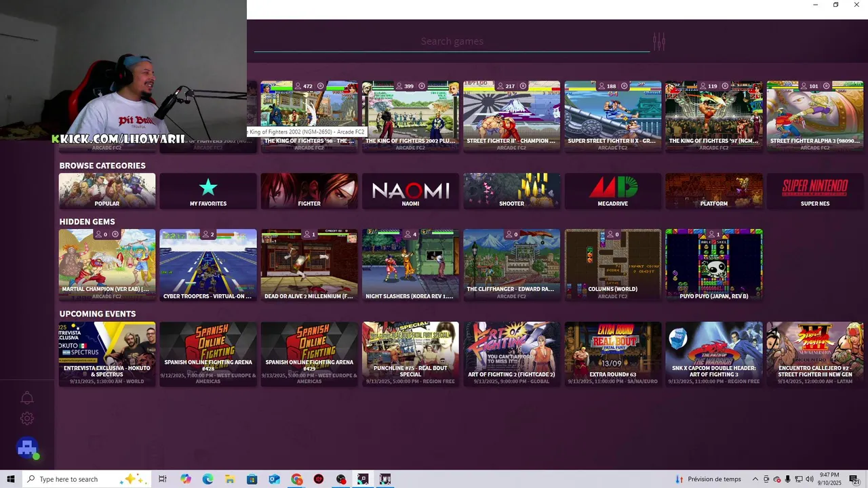
Task: Open Martial Champion hidden gem
Action: point(107,264)
